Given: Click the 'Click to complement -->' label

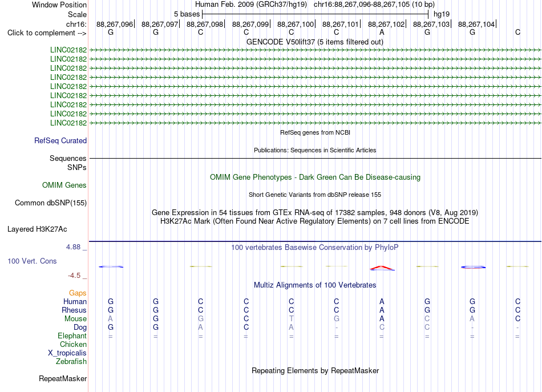Looking at the screenshot, I should click(47, 33).
